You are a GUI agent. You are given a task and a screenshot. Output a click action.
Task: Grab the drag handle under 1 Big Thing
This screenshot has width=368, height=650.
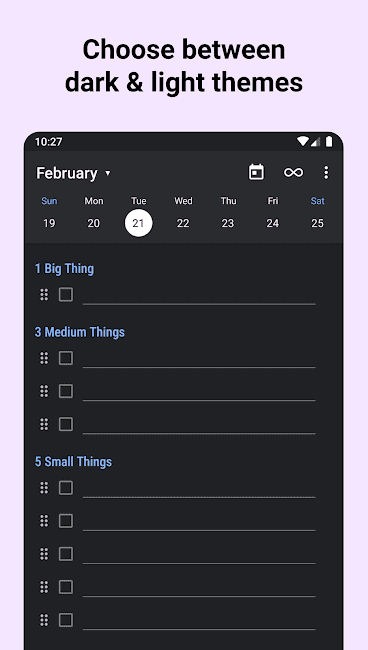pyautogui.click(x=44, y=295)
